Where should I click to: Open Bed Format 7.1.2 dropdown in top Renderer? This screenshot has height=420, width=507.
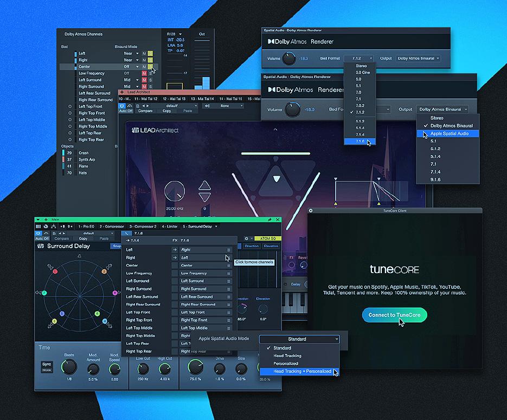pos(358,59)
